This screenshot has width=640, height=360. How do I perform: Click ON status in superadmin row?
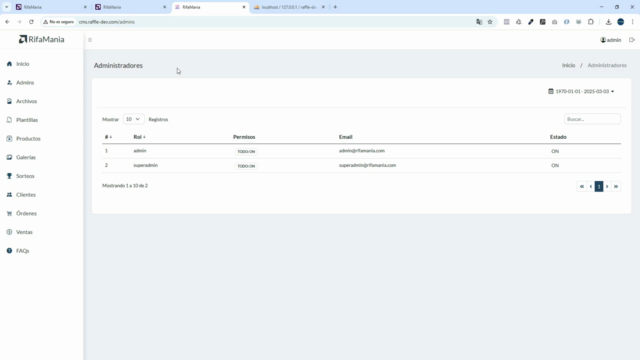click(x=555, y=166)
